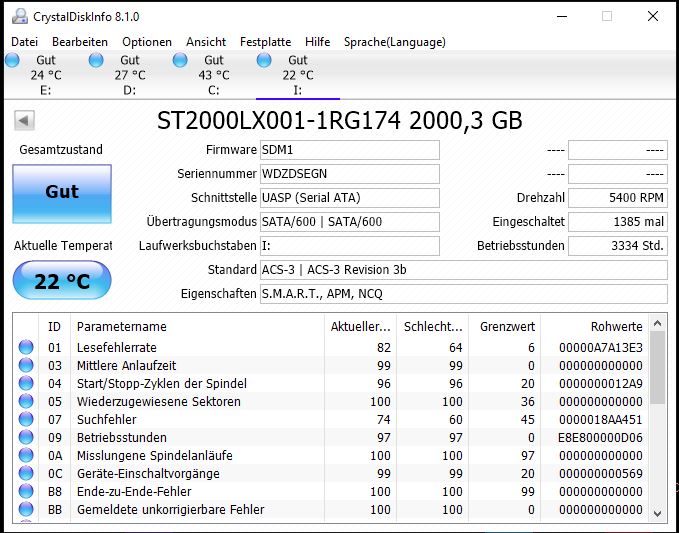The height and width of the screenshot is (533, 679).
Task: Click the scrollbar down arrow in attribute list
Action: coord(657,514)
